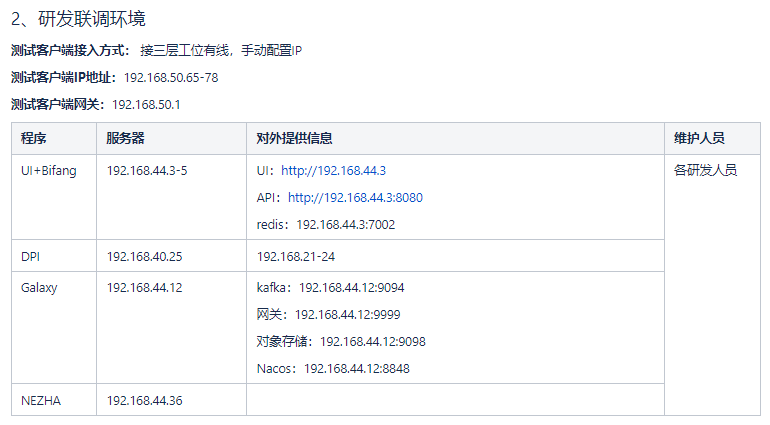
Task: Open the API link http://192.168.44.3:8080
Action: coord(355,198)
